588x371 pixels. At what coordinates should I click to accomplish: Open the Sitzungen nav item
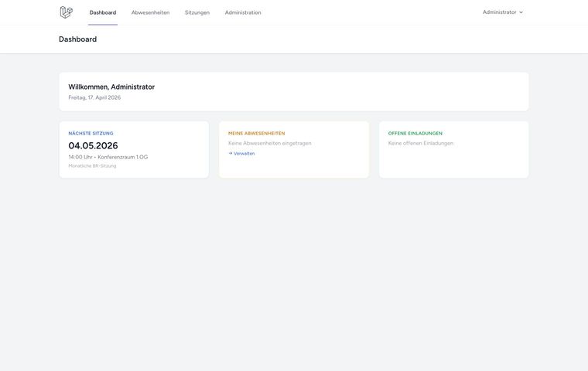197,12
